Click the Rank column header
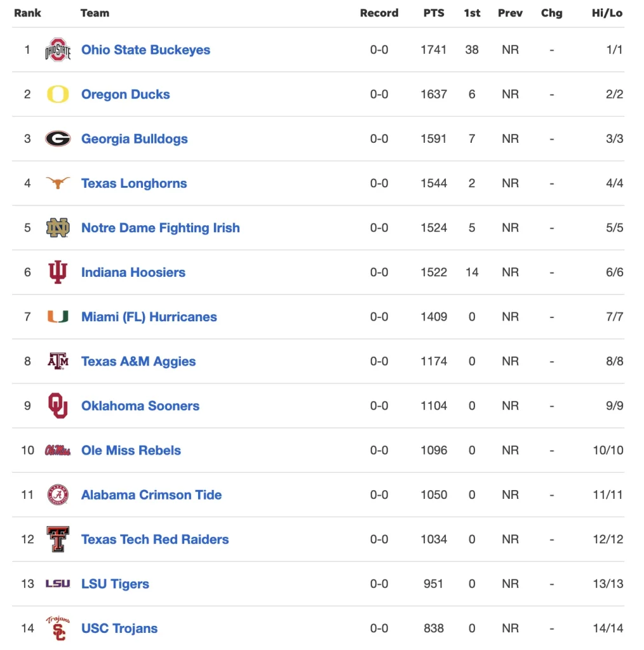The width and height of the screenshot is (644, 650). (x=27, y=13)
